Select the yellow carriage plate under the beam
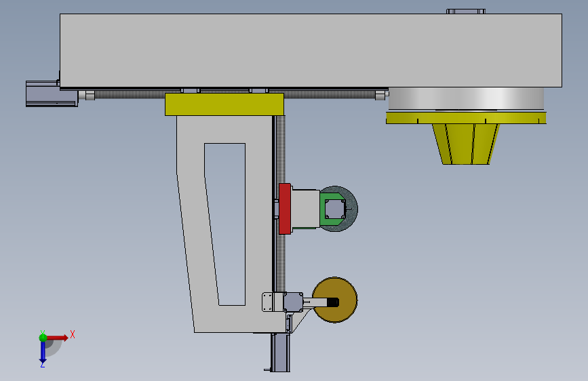The height and width of the screenshot is (381, 588). 224,104
